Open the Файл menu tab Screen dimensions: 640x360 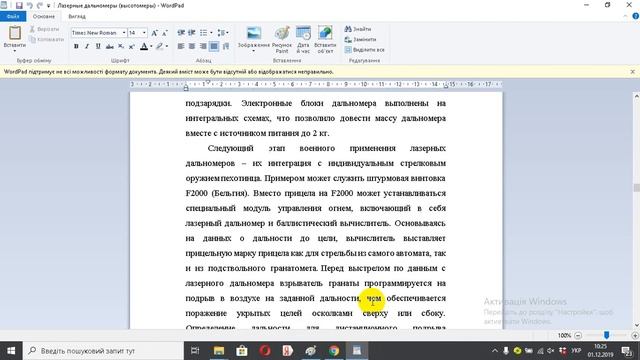13,16
